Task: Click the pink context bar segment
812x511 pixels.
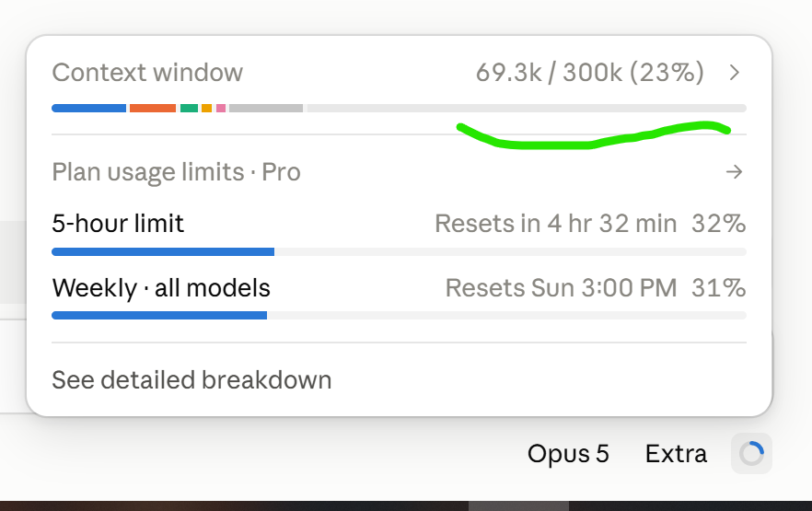Action: (x=221, y=109)
